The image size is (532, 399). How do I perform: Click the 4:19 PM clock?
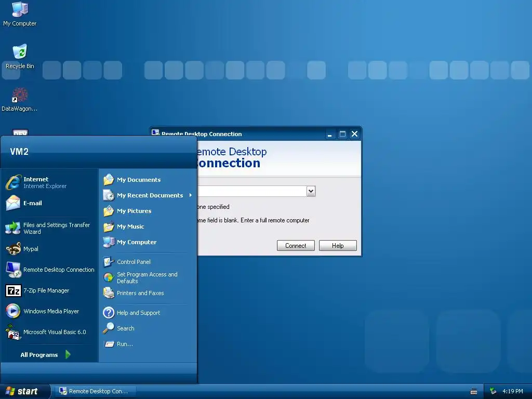click(512, 391)
